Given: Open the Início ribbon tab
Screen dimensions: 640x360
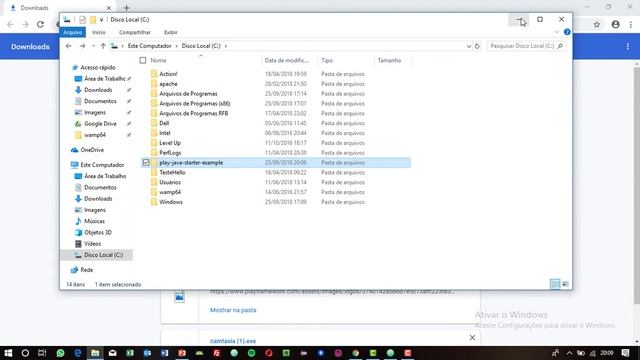Looking at the screenshot, I should 99,32.
